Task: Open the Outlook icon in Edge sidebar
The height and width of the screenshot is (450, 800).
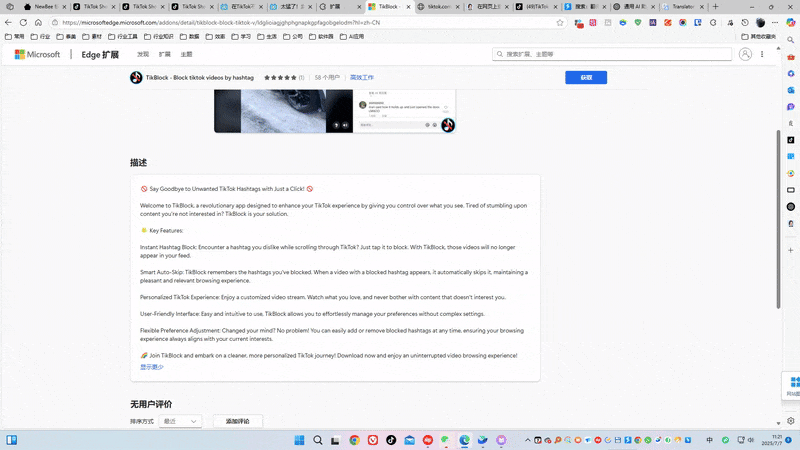Action: pos(790,90)
